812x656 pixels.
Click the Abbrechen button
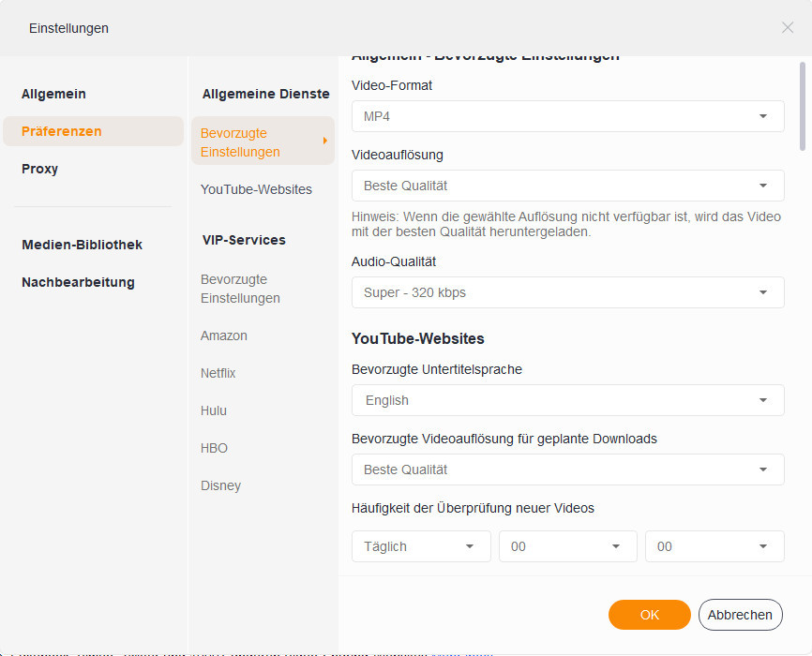click(x=741, y=615)
